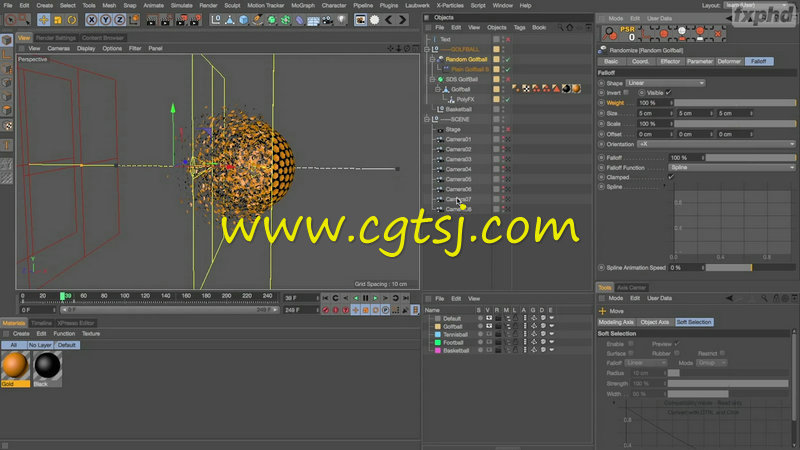Open the floor environment grid icon
Viewport: 800px width, 450px height.
pos(313,20)
